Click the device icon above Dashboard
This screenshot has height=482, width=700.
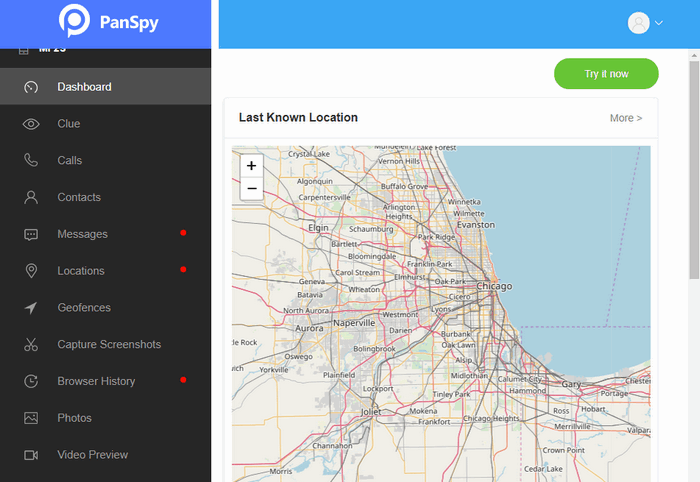tap(24, 51)
